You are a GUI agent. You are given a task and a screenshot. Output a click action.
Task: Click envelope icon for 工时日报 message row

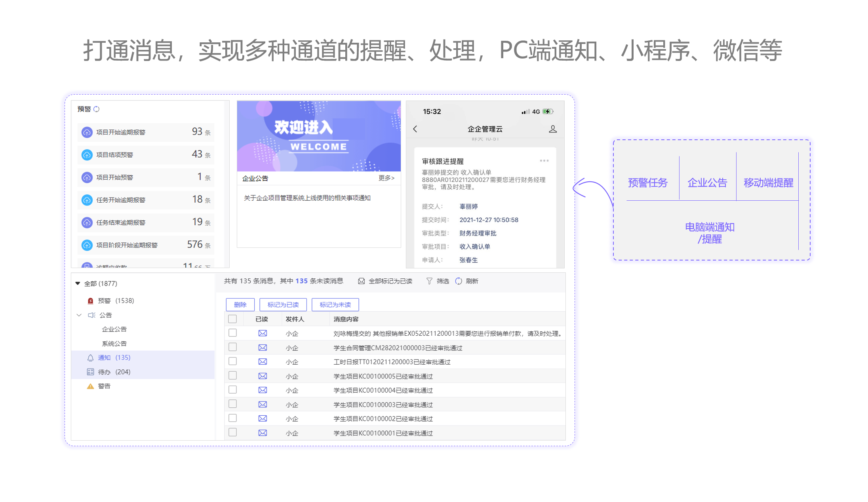click(x=263, y=362)
